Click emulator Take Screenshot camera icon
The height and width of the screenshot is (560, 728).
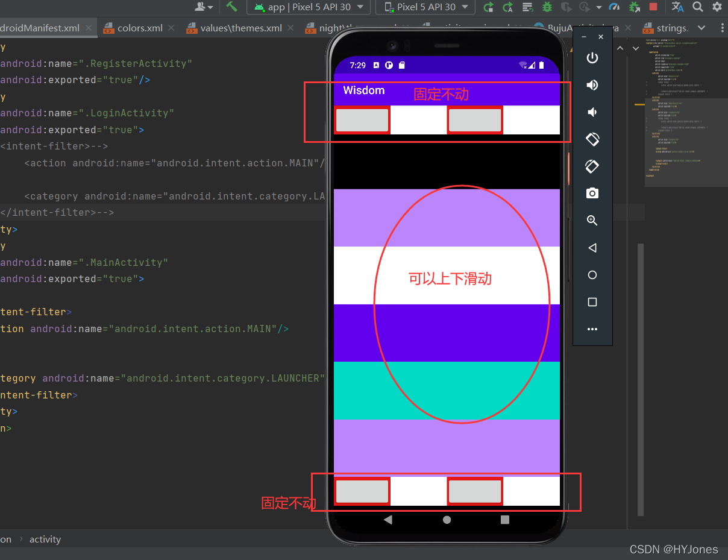[592, 193]
